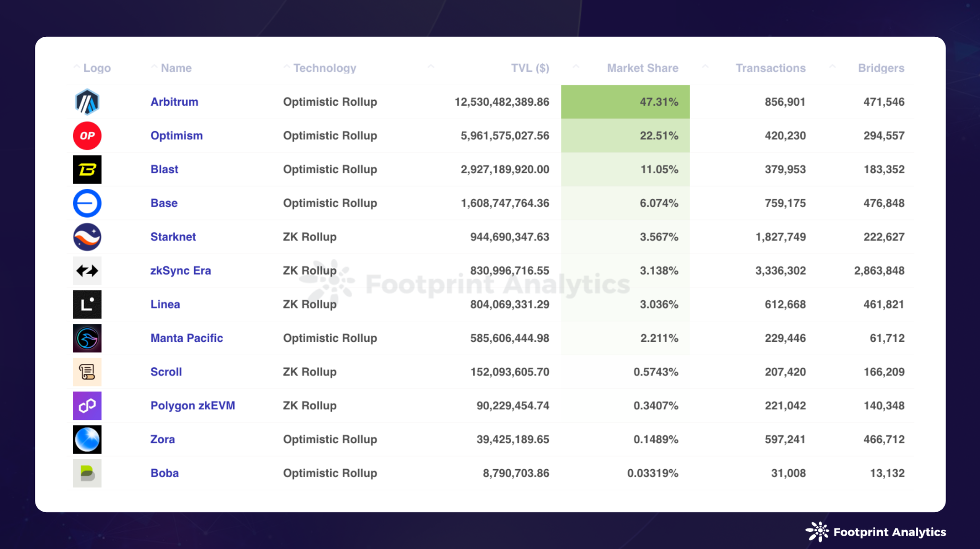The image size is (980, 549).
Task: Click the Arbitrum logo icon
Action: pos(87,102)
